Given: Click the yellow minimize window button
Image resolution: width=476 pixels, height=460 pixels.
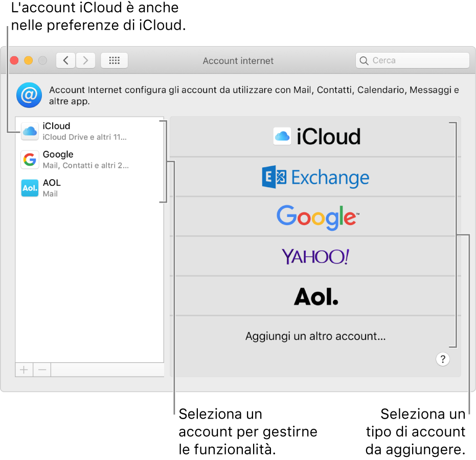Looking at the screenshot, I should [29, 60].
